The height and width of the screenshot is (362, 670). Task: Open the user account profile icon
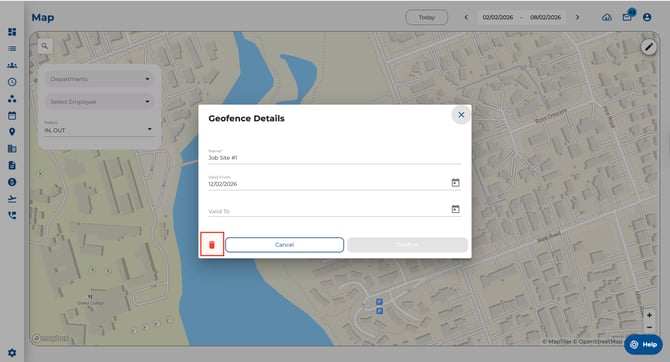[x=647, y=17]
